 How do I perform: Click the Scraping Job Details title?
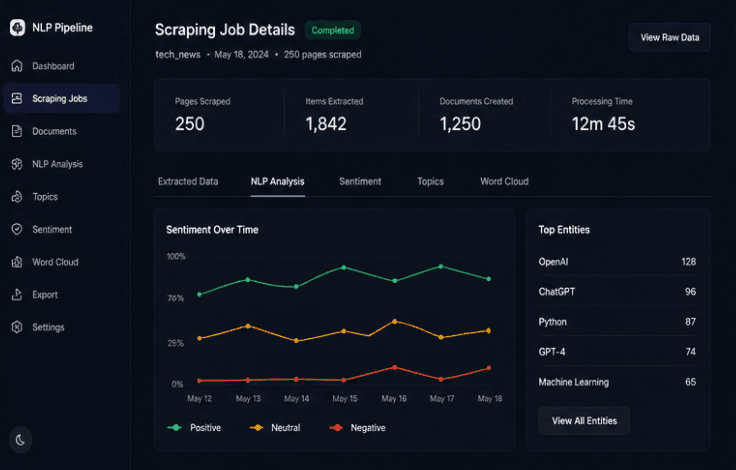click(225, 30)
